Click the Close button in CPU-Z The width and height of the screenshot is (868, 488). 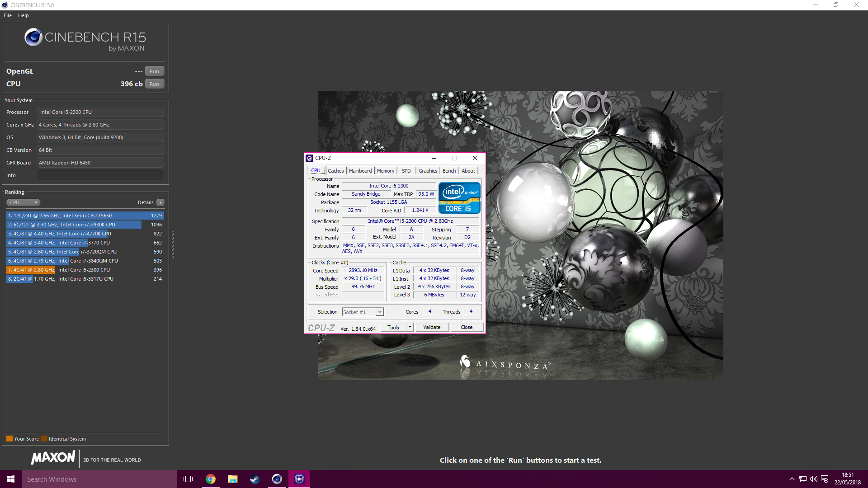click(467, 328)
